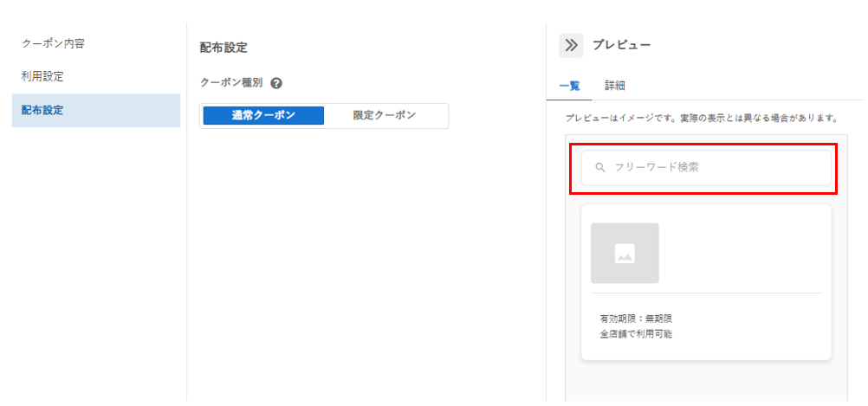Open the help icon beside クーポン種別
Screen dimensions: 868x406
(277, 83)
